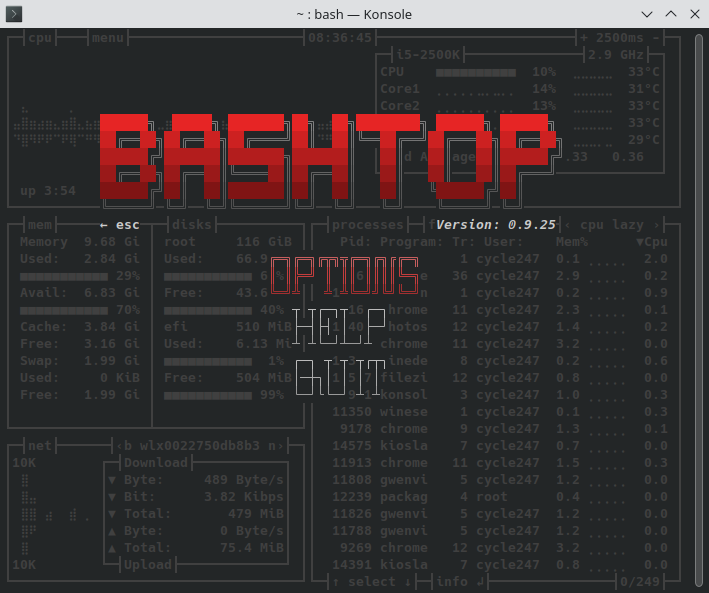Click the Konsole terminal icon in title bar

click(14, 14)
